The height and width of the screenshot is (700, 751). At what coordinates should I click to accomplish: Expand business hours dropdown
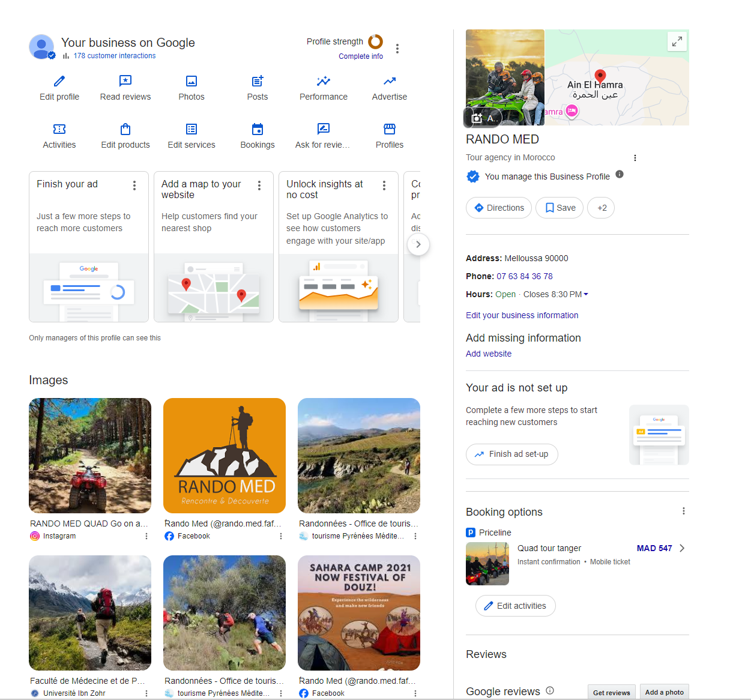(x=586, y=294)
